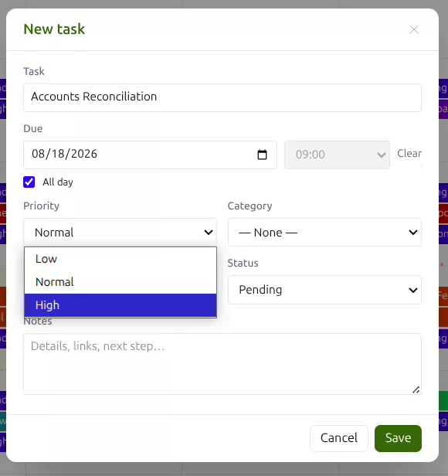Click the Notes resize grip handle
The image size is (448, 476).
coord(416,389)
